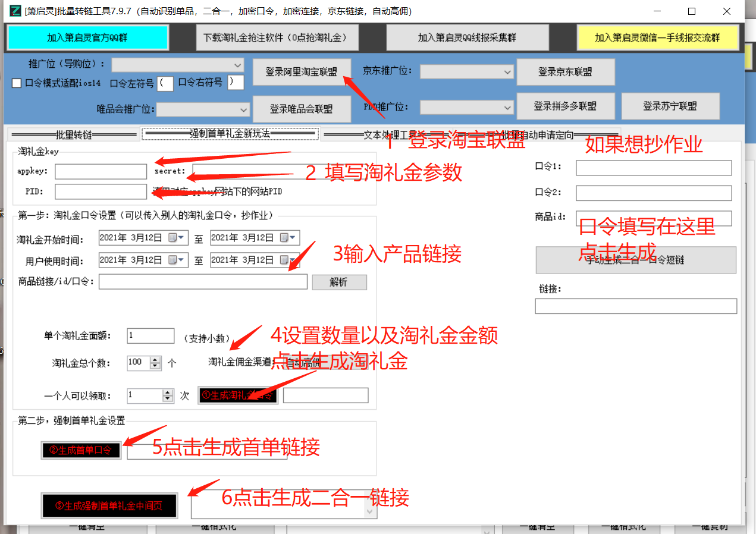Click the output box beside ②生成首单口令
Screen dimensions: 756x534
coord(207,451)
